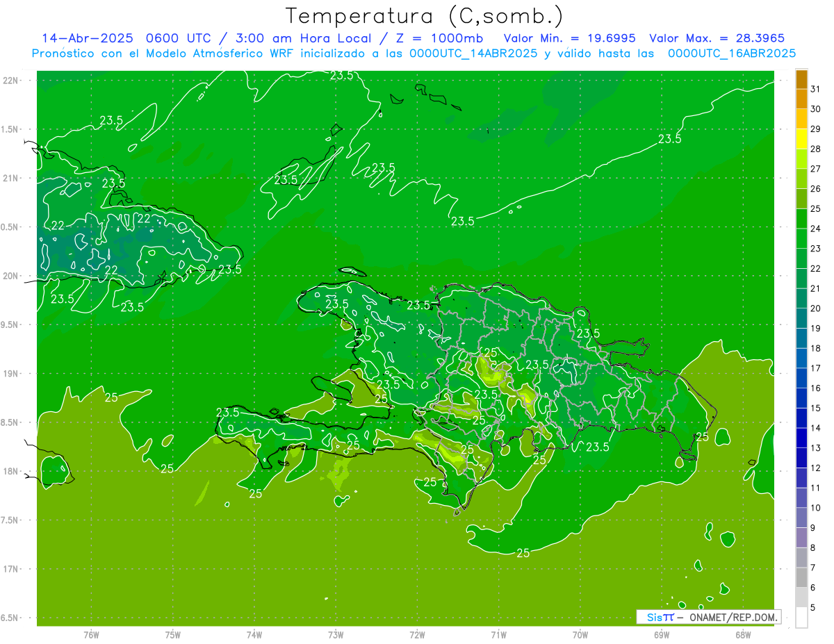Click the '6.5N' latitude axis label
834x644 pixels.
coord(10,618)
